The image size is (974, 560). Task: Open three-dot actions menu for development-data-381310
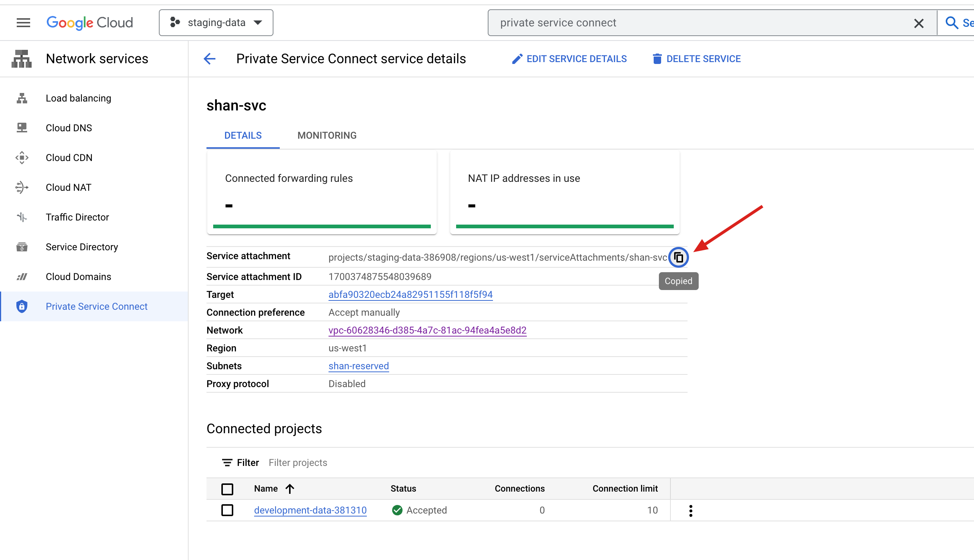(691, 511)
